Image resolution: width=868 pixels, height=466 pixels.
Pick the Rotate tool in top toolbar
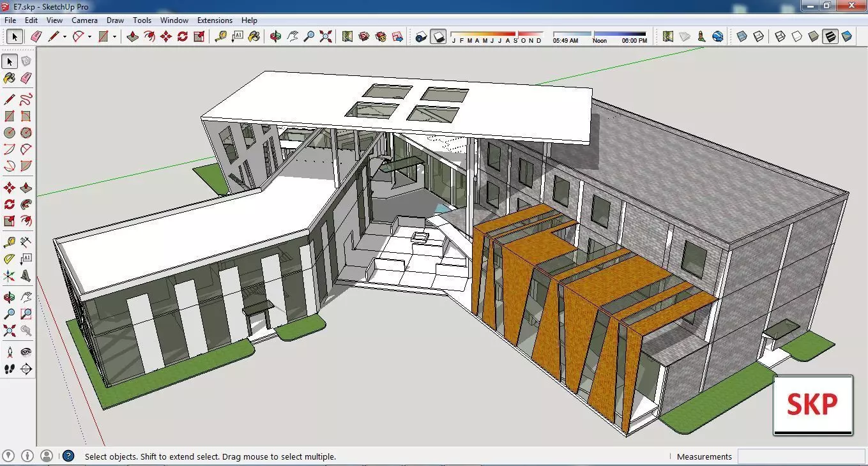(x=183, y=36)
